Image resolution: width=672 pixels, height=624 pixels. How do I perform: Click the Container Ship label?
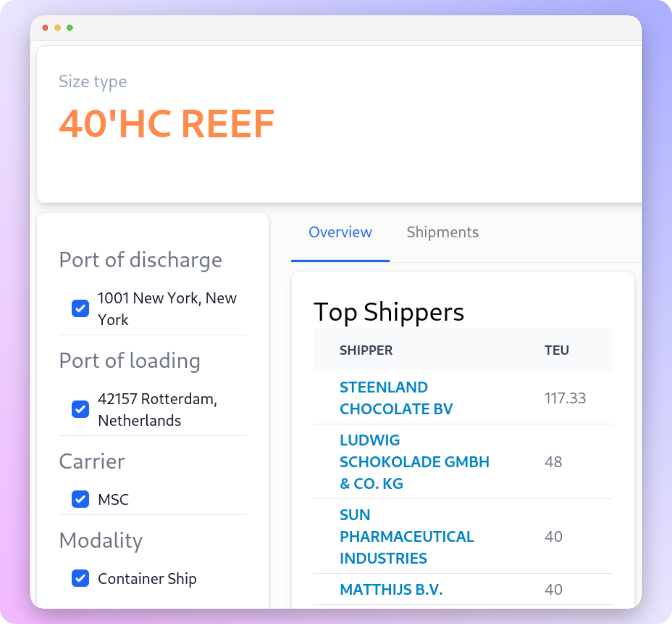click(147, 579)
